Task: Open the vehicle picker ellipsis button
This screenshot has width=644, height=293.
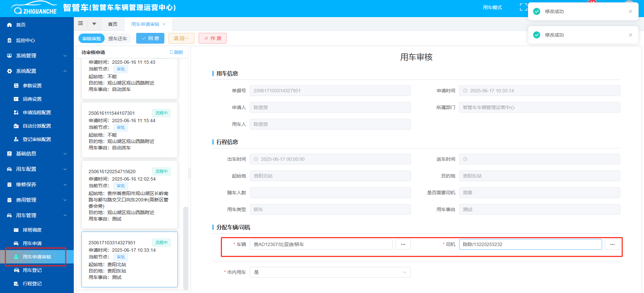Action: (403, 244)
